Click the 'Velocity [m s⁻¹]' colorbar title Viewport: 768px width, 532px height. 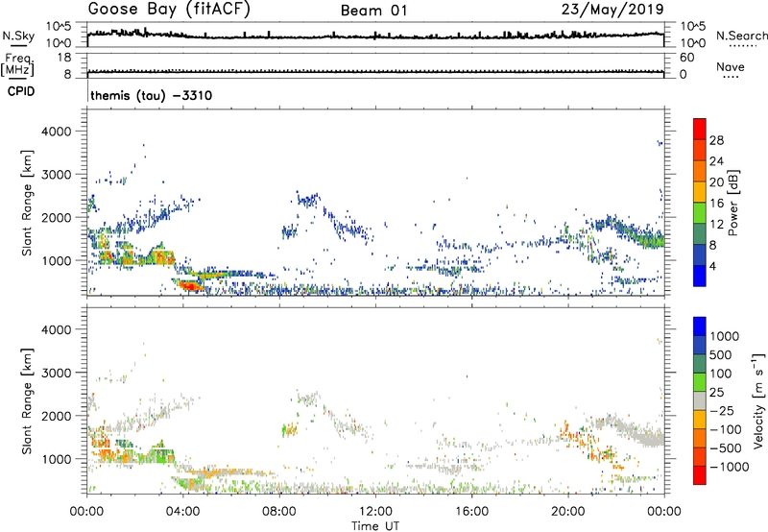[x=758, y=400]
